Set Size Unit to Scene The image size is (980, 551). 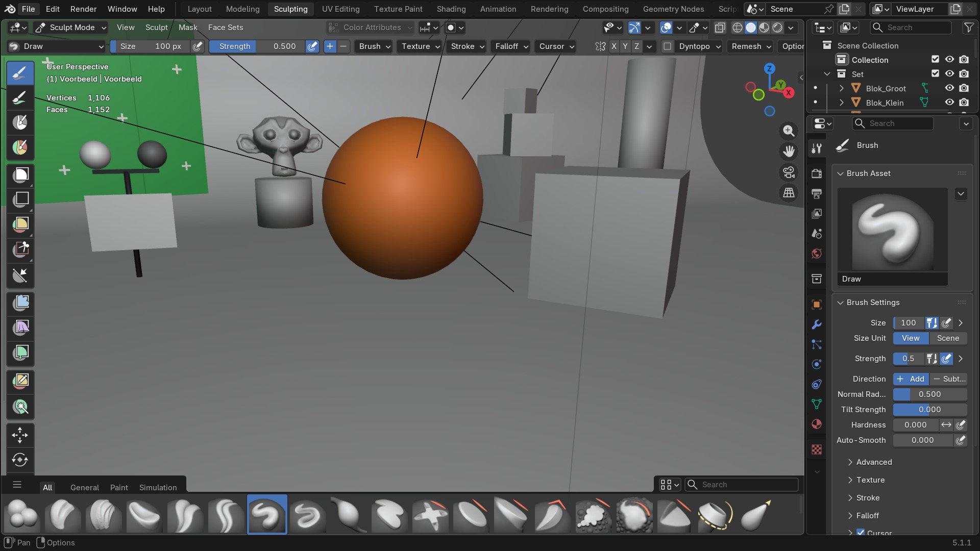948,338
